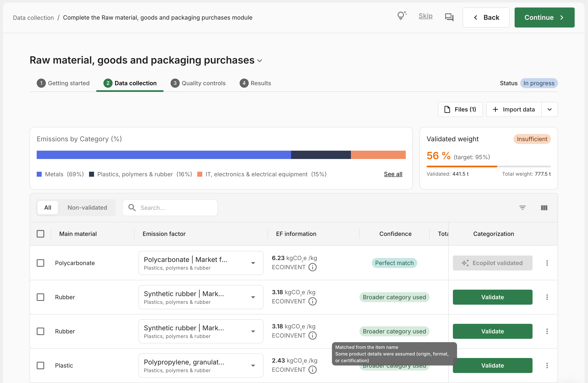Click Data collection breadcrumb link
Viewport: 588px width, 383px height.
point(33,18)
